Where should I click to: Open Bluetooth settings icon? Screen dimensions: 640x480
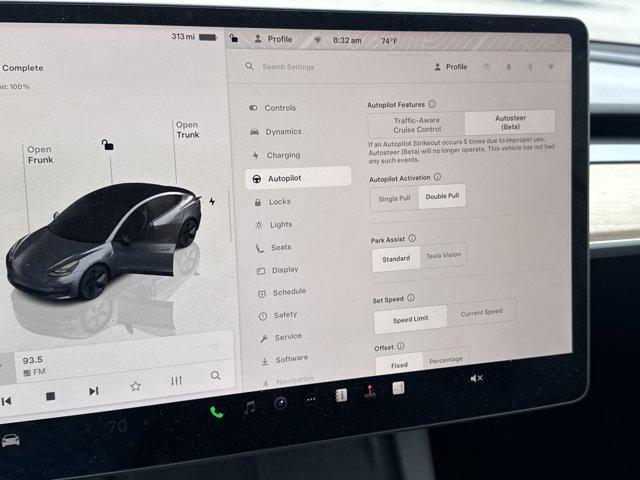point(530,67)
